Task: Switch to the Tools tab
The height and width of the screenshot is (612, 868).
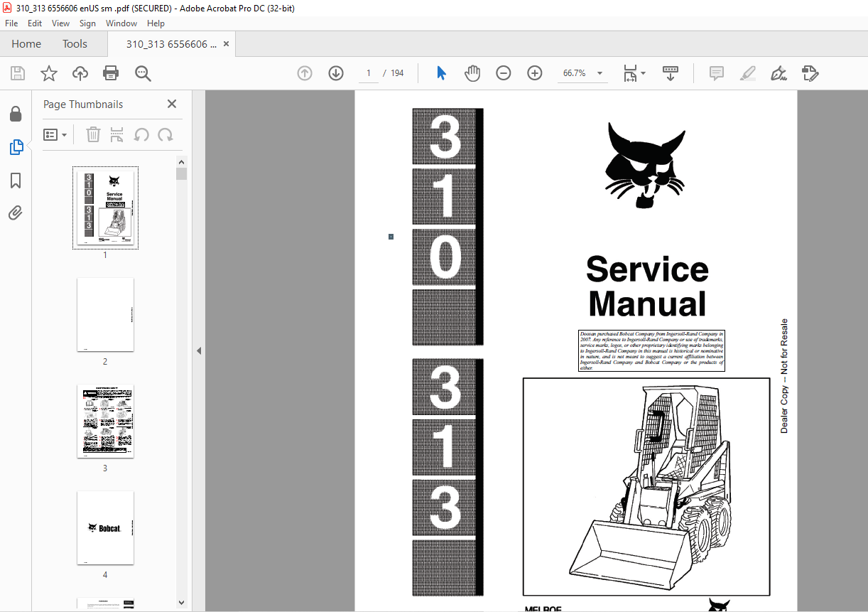Action: [x=75, y=44]
